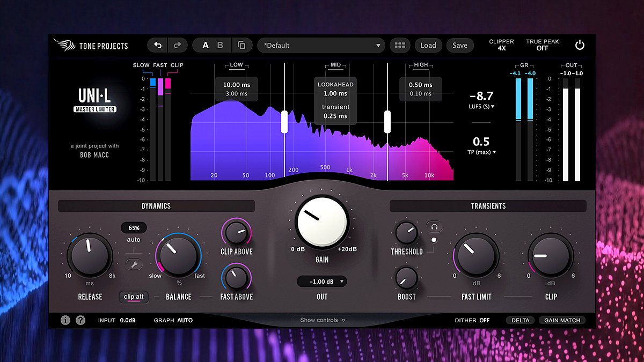The height and width of the screenshot is (362, 644).
Task: Click the Fast Limit knob
Action: [x=477, y=255]
